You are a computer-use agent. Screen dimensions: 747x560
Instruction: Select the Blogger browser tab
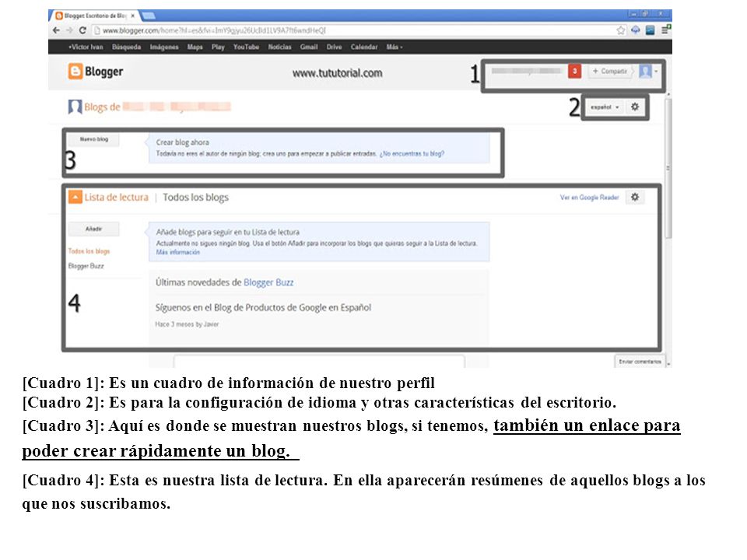click(94, 16)
